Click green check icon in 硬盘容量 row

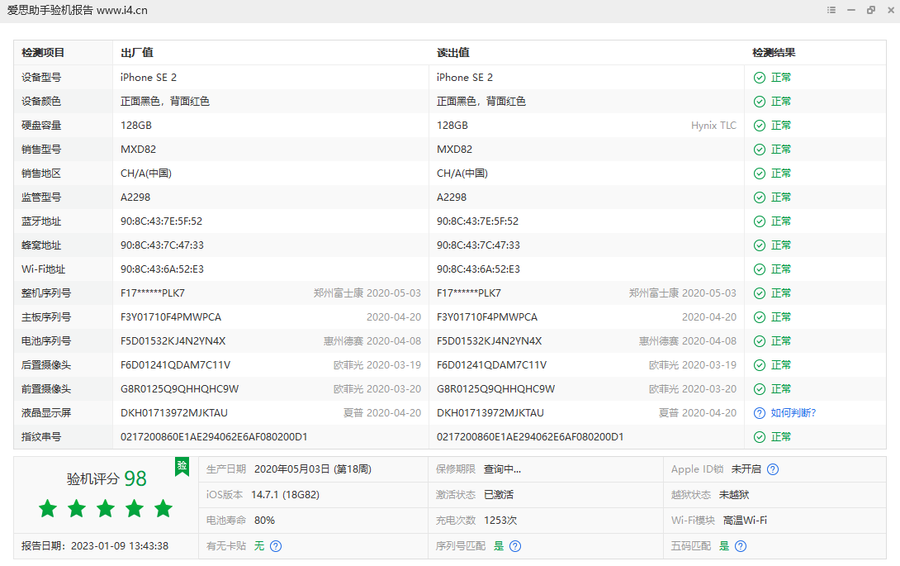pyautogui.click(x=759, y=126)
